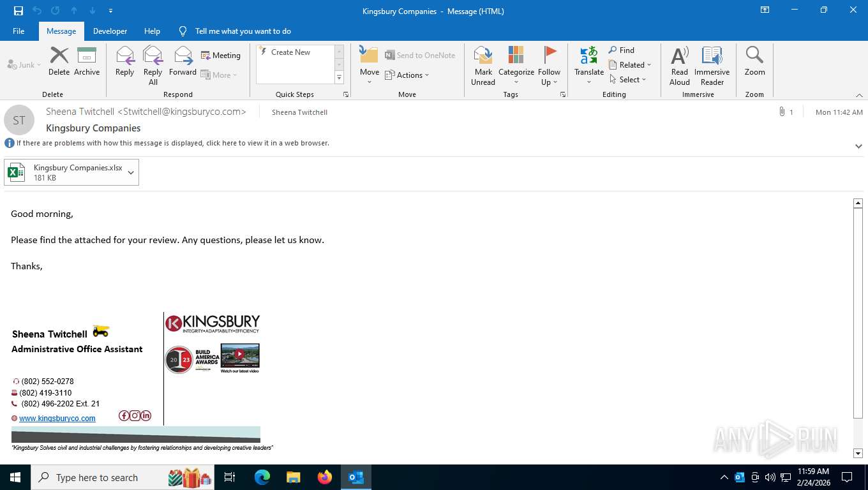Open the Actions dropdown

[407, 75]
